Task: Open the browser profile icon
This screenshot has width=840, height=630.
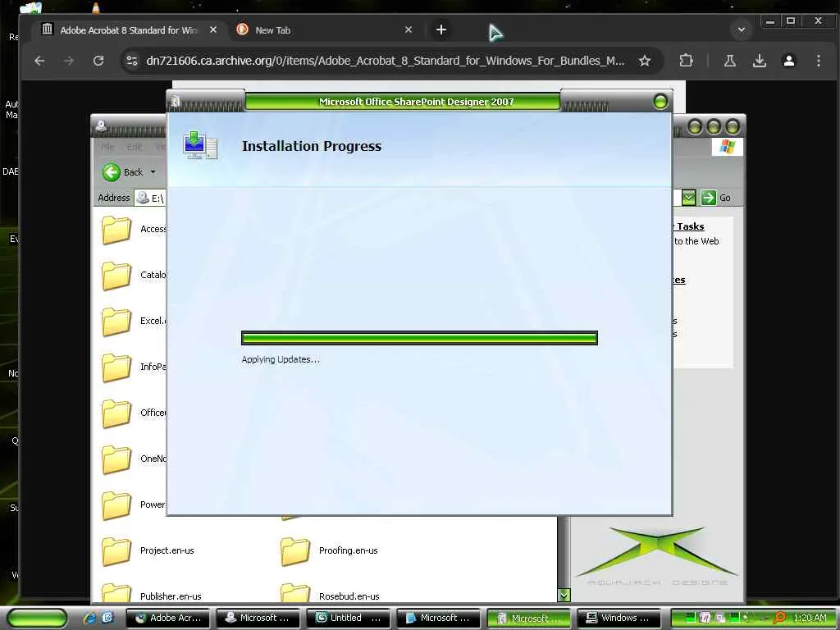Action: tap(788, 61)
